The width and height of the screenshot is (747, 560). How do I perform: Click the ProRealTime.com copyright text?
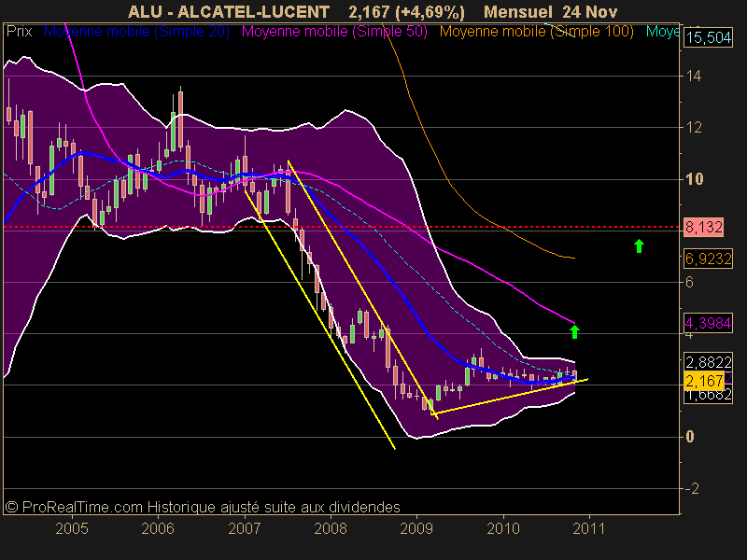(x=203, y=507)
